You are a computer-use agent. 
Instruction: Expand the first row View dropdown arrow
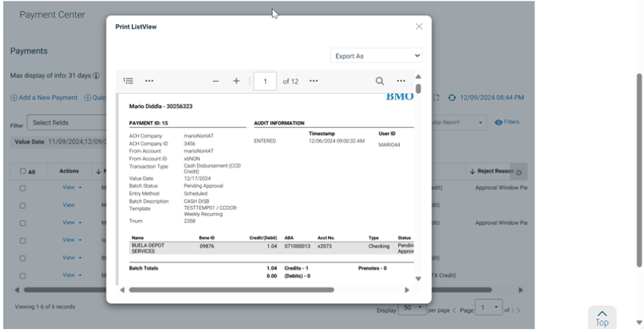(80, 188)
